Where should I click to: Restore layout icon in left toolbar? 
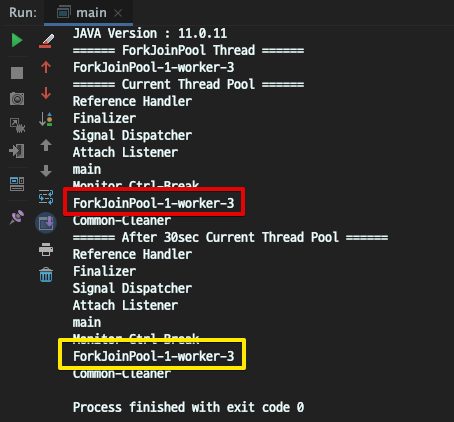[x=17, y=184]
